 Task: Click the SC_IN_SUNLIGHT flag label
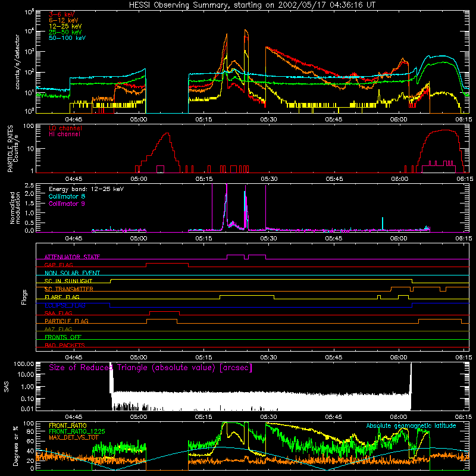click(x=68, y=281)
